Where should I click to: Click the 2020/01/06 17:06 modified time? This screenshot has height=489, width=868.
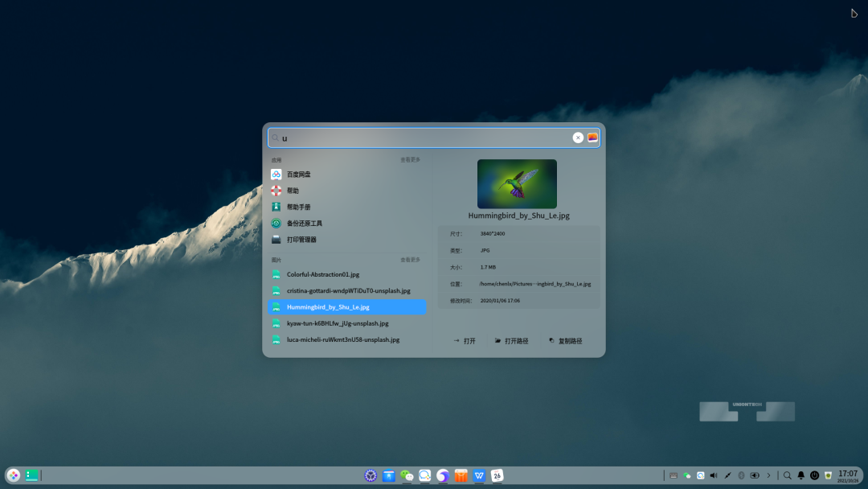500,301
